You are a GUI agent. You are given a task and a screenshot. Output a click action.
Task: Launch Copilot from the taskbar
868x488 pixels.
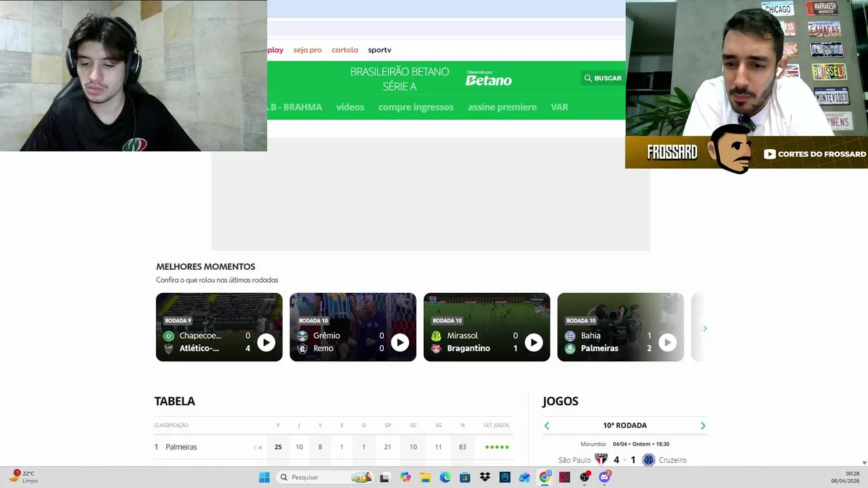406,477
